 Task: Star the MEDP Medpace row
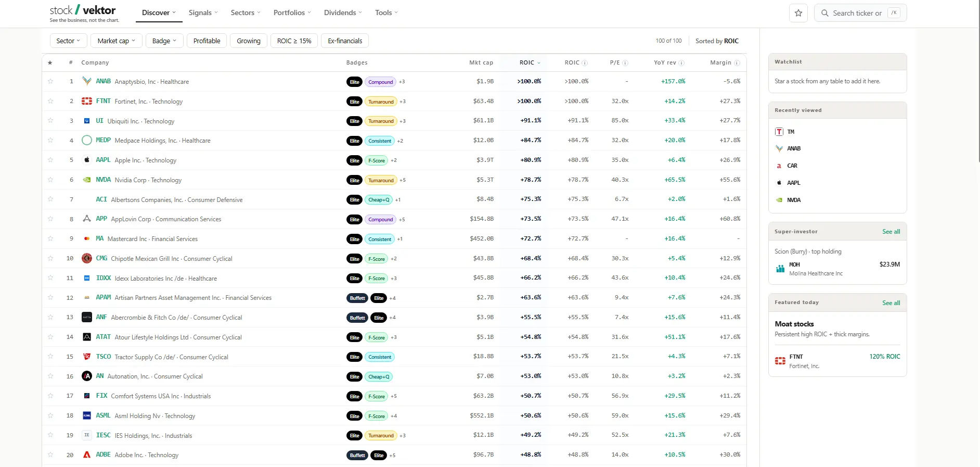coord(50,140)
